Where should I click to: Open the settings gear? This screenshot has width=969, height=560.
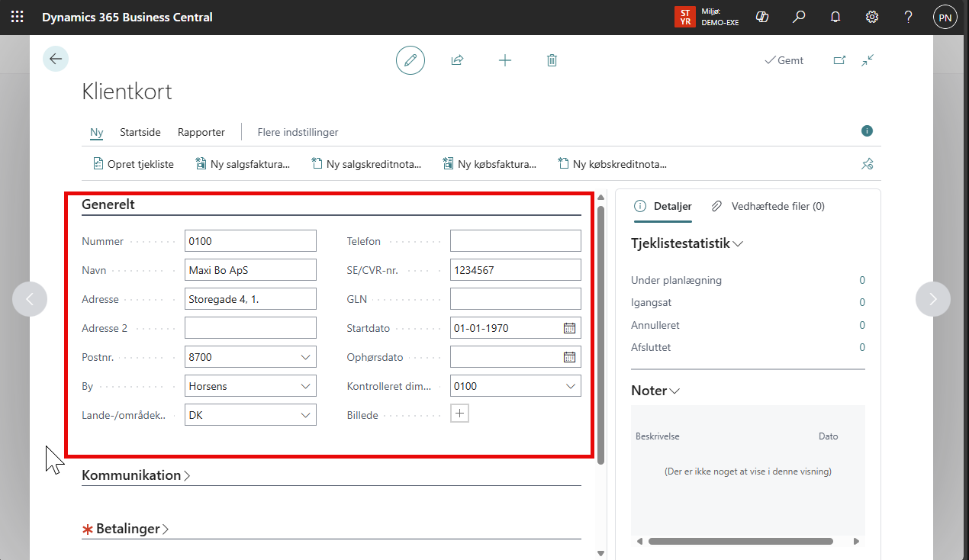click(x=872, y=17)
